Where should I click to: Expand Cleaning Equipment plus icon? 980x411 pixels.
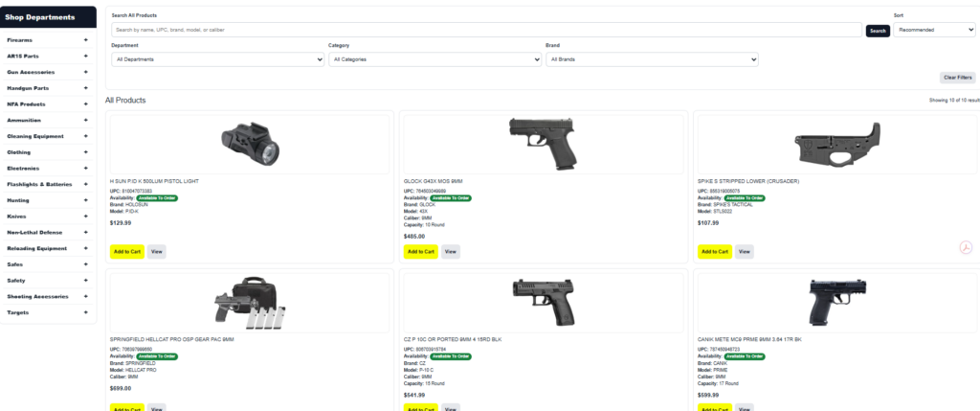tap(85, 136)
